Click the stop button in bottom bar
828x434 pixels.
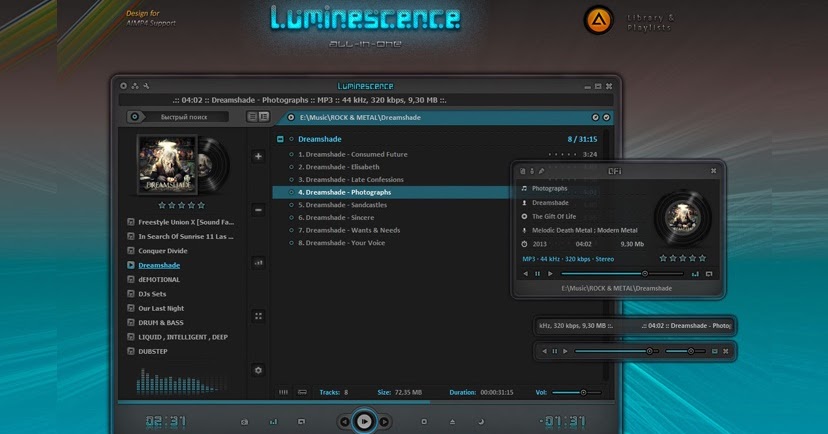pos(424,422)
